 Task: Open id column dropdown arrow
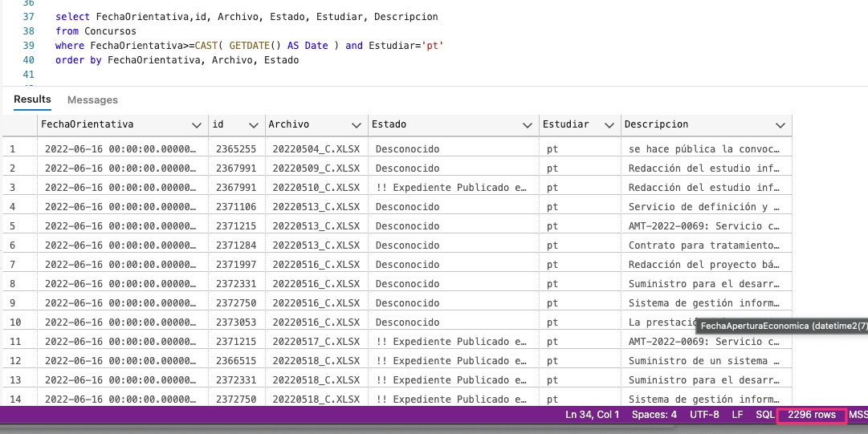click(254, 125)
